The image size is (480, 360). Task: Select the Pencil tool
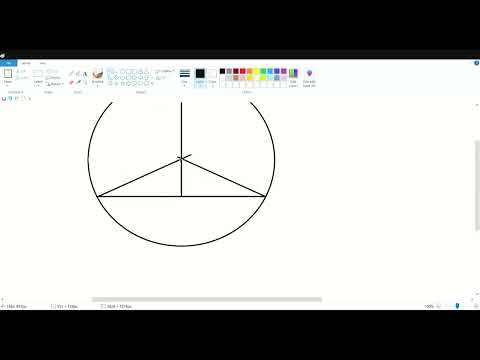71,74
